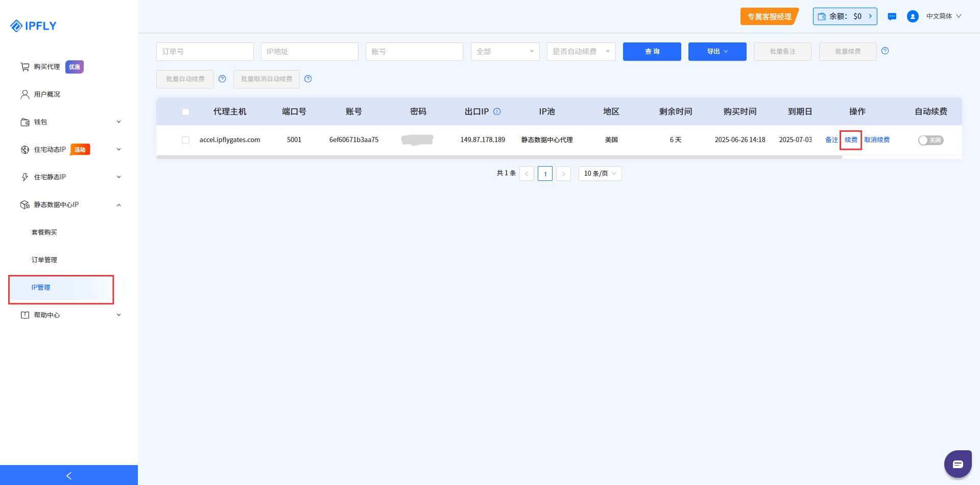
Task: Click the wallet icon in balance box
Action: point(822,16)
